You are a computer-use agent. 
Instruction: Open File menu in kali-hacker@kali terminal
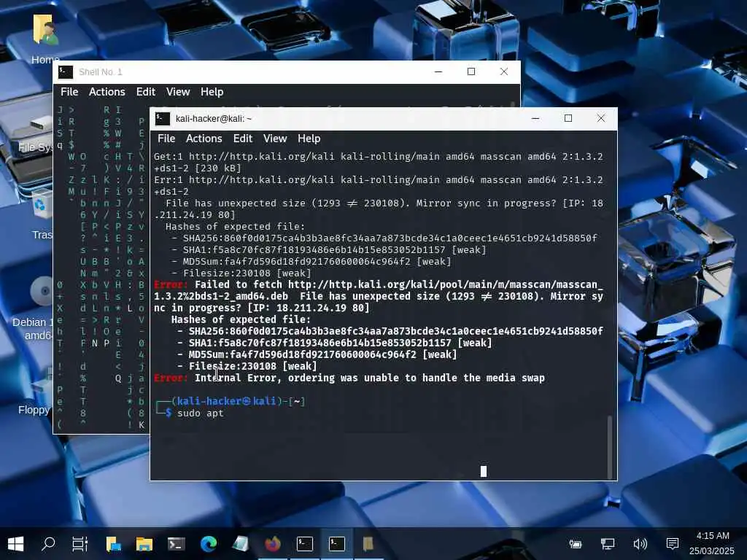(x=166, y=139)
